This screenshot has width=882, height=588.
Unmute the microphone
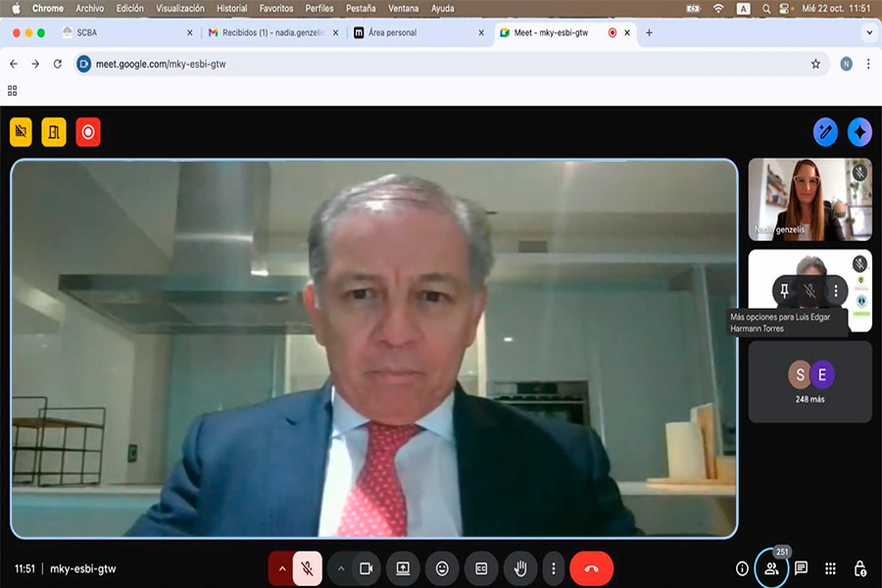click(308, 568)
